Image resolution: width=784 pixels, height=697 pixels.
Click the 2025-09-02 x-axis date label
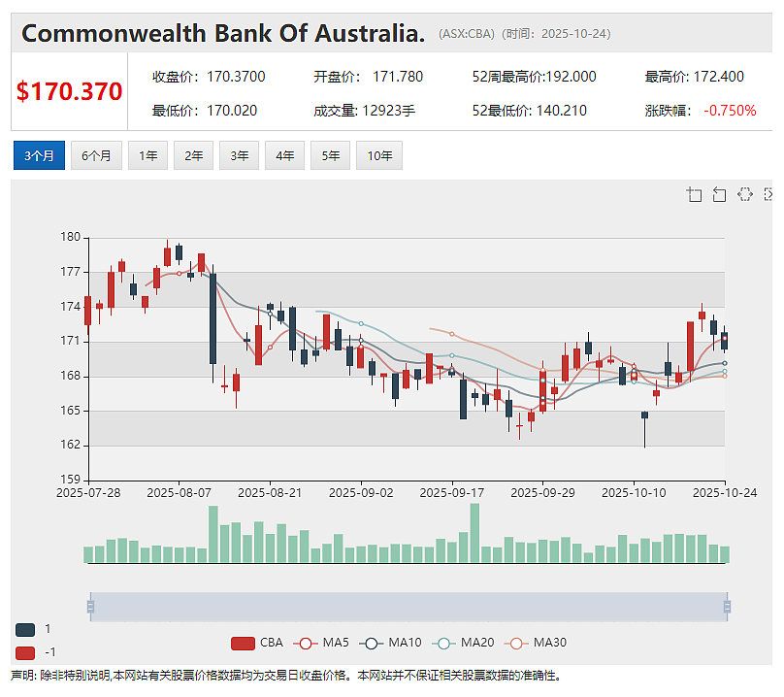coord(361,493)
